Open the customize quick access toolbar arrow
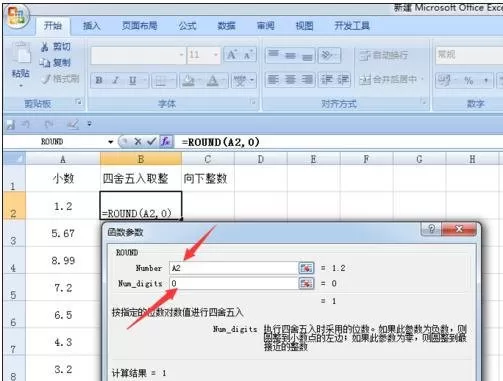 pyautogui.click(x=89, y=124)
